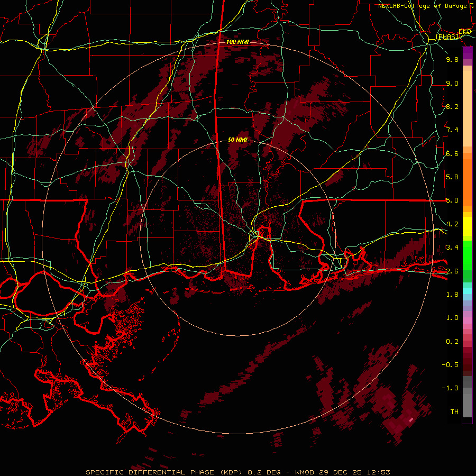Click the DKD label near the top right

tap(465, 32)
